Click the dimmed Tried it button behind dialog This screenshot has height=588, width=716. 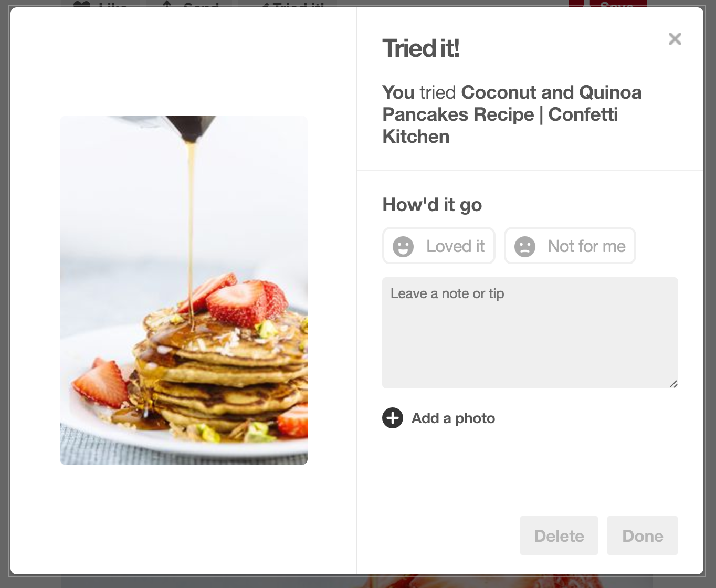288,4
